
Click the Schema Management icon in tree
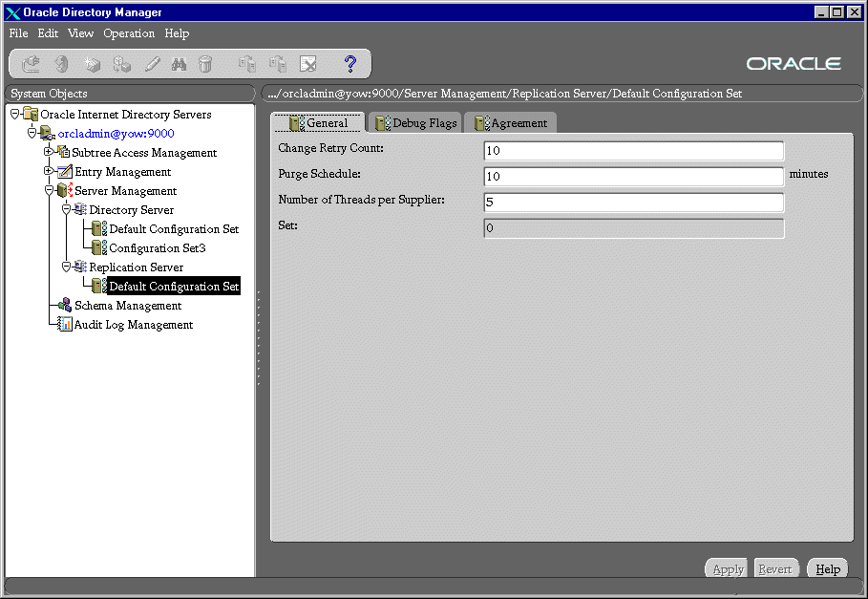(64, 306)
